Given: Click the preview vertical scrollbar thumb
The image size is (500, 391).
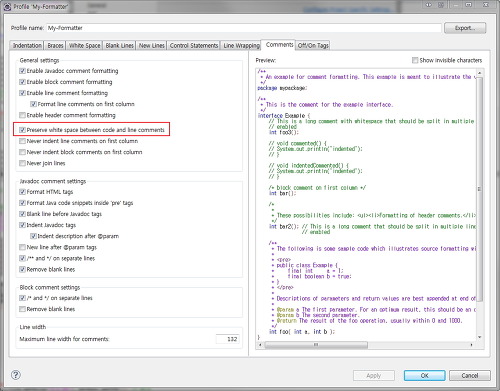Looking at the screenshot, I should point(480,189).
